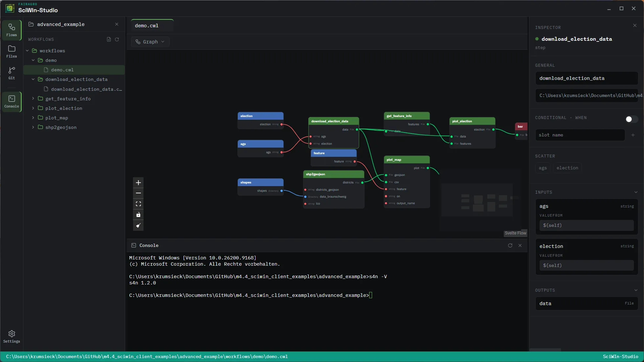The height and width of the screenshot is (362, 644).
Task: Refresh the workflows list
Action: tap(117, 39)
